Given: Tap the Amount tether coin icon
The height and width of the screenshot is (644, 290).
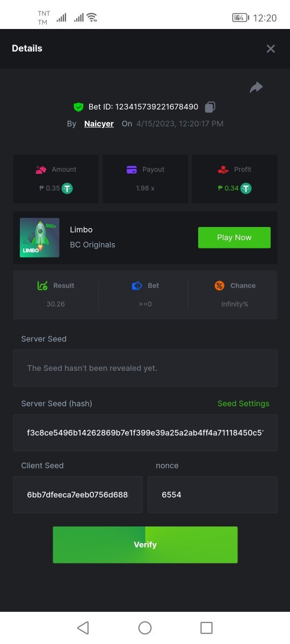Looking at the screenshot, I should click(67, 188).
